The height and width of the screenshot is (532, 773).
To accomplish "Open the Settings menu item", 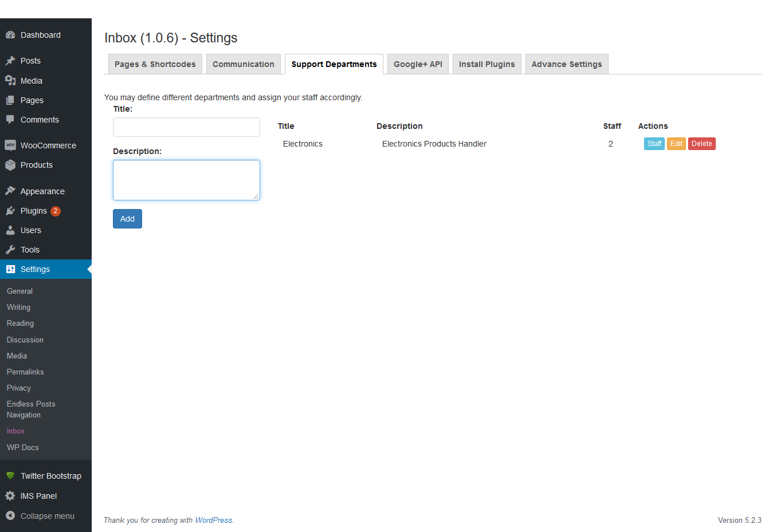I will coord(46,269).
